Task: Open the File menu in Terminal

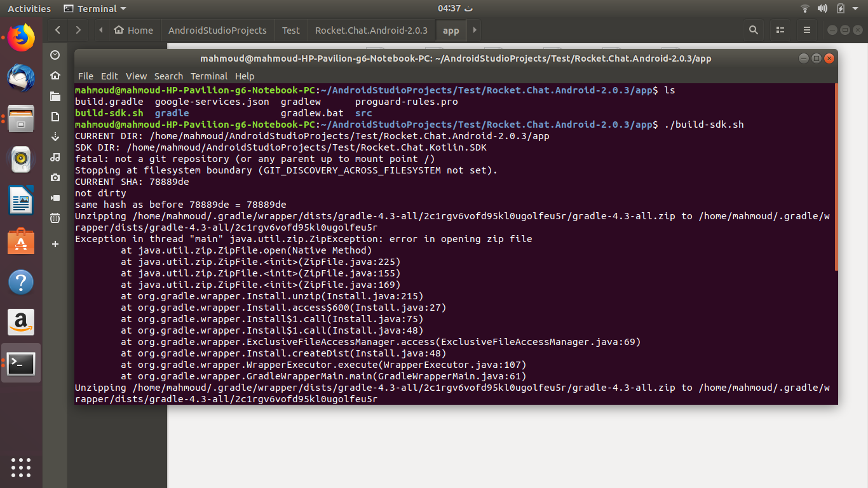Action: [86, 76]
